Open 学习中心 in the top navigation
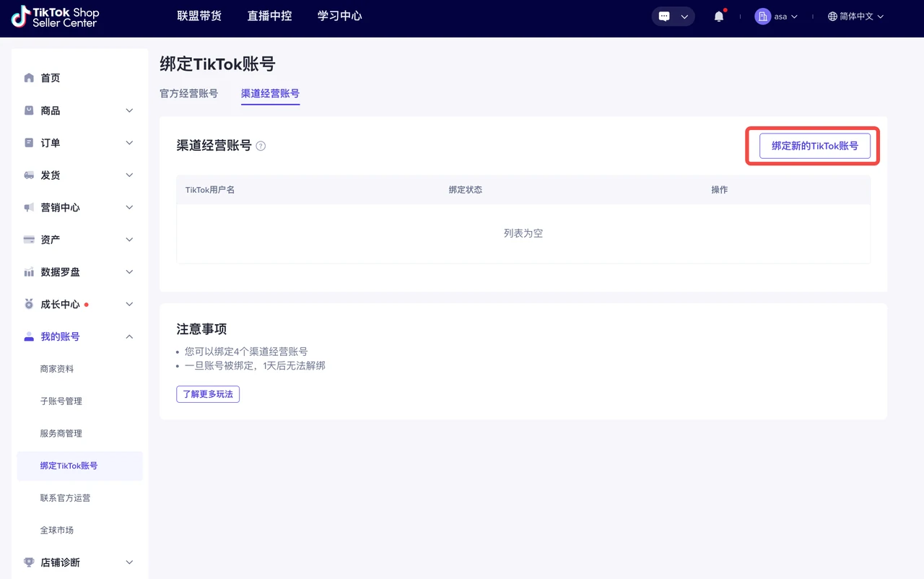The width and height of the screenshot is (924, 579). tap(339, 16)
